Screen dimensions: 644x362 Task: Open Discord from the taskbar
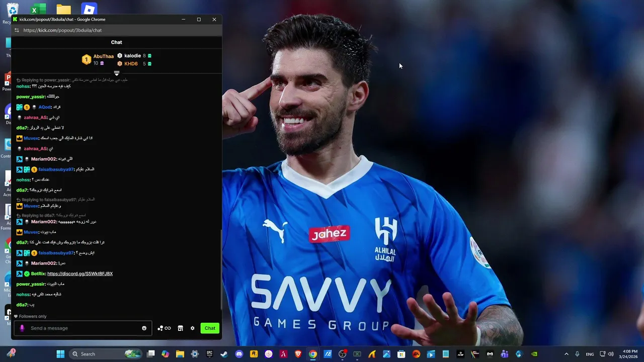point(239,354)
